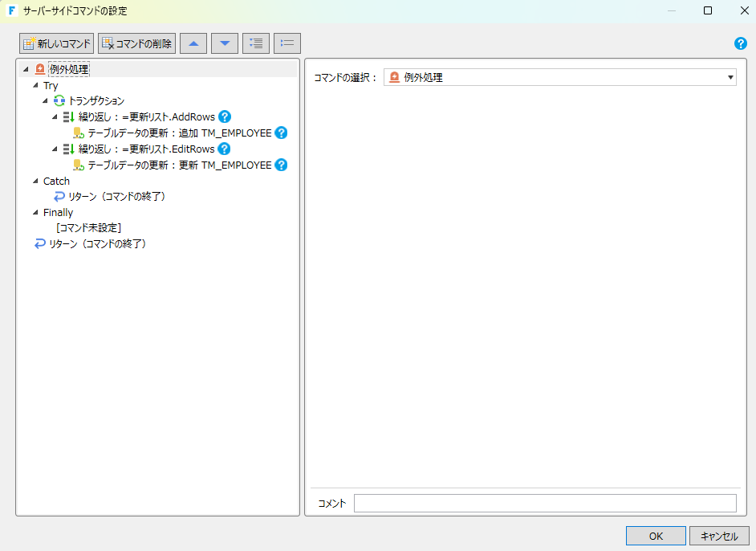Viewport: 756px width, 551px height.
Task: Click return arrow icon on last リターン row
Action: (x=40, y=243)
